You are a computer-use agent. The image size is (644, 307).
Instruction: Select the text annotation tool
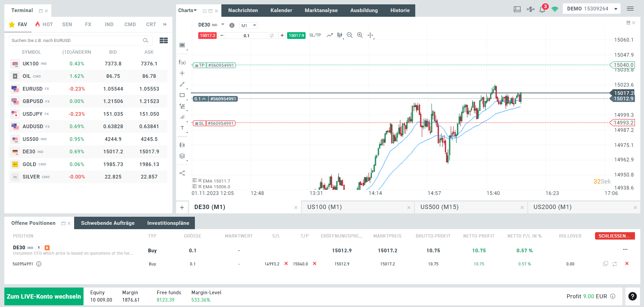[x=182, y=128]
